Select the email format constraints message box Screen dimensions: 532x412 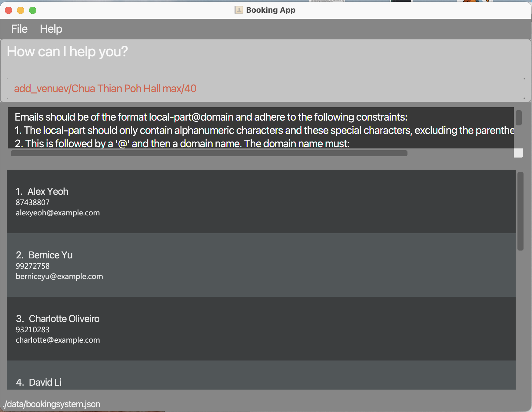(x=212, y=130)
